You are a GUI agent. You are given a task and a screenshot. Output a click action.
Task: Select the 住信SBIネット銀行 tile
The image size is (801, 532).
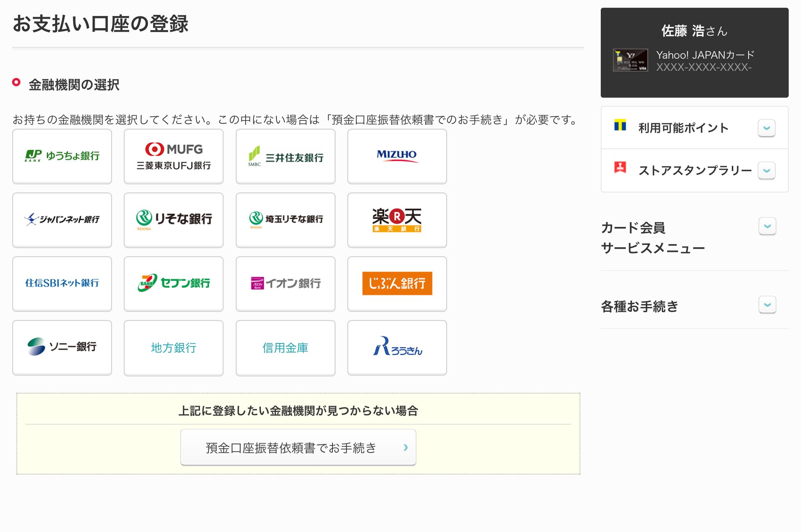tap(62, 284)
